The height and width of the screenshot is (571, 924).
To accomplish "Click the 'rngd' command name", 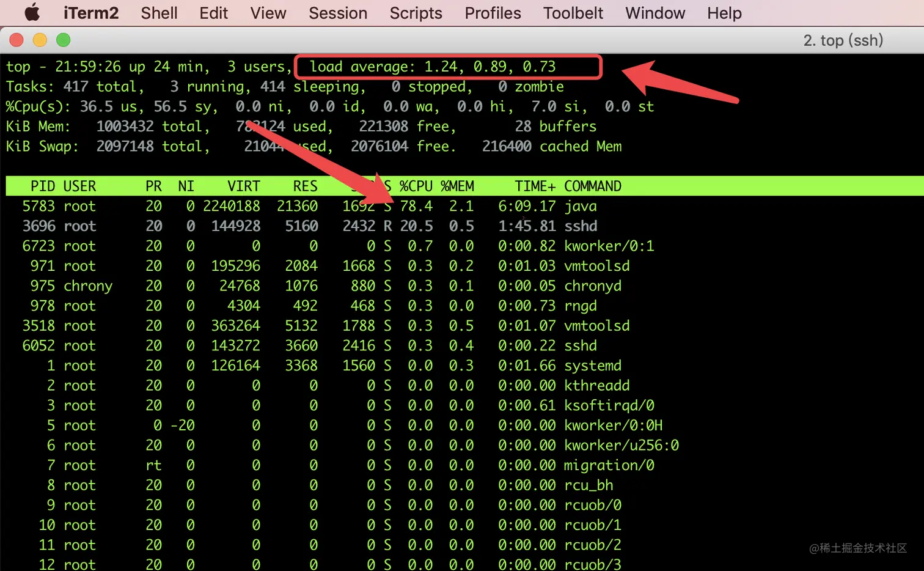I will click(581, 306).
